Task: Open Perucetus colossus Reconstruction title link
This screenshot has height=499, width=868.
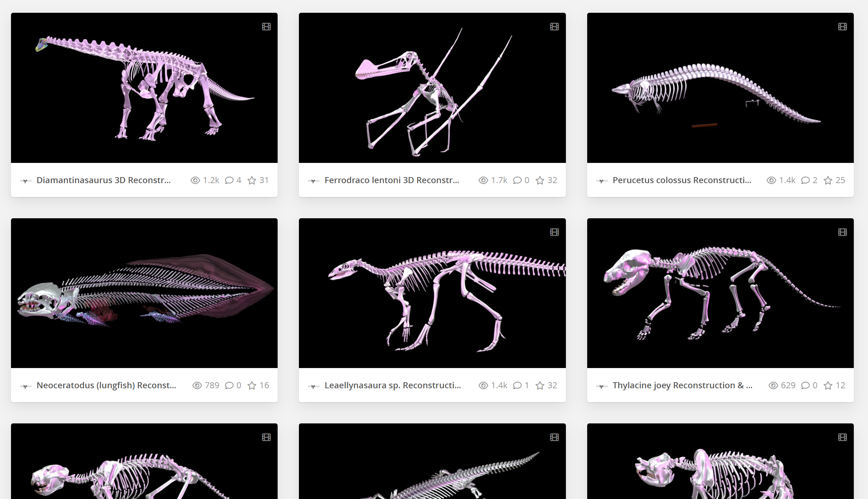Action: click(x=682, y=180)
